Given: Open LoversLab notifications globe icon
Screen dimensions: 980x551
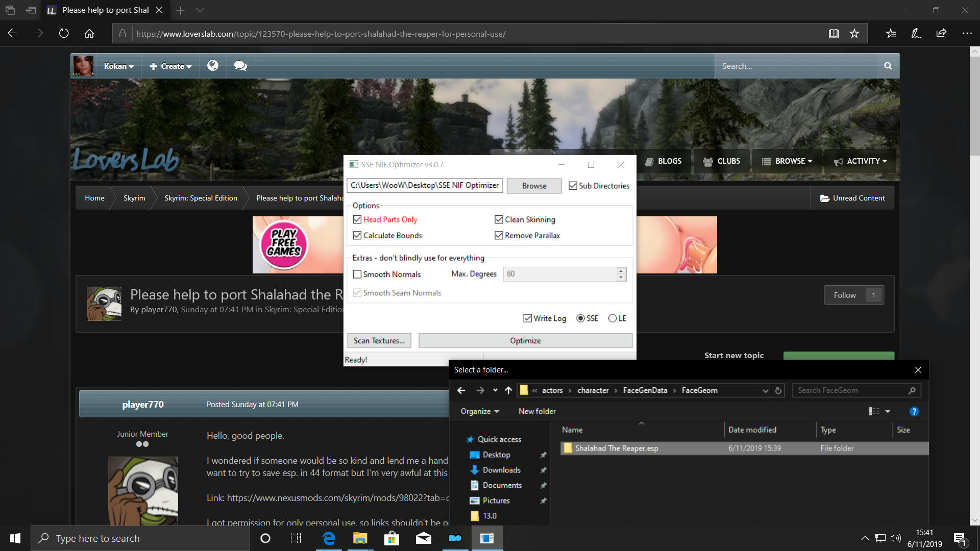Looking at the screenshot, I should pyautogui.click(x=213, y=66).
